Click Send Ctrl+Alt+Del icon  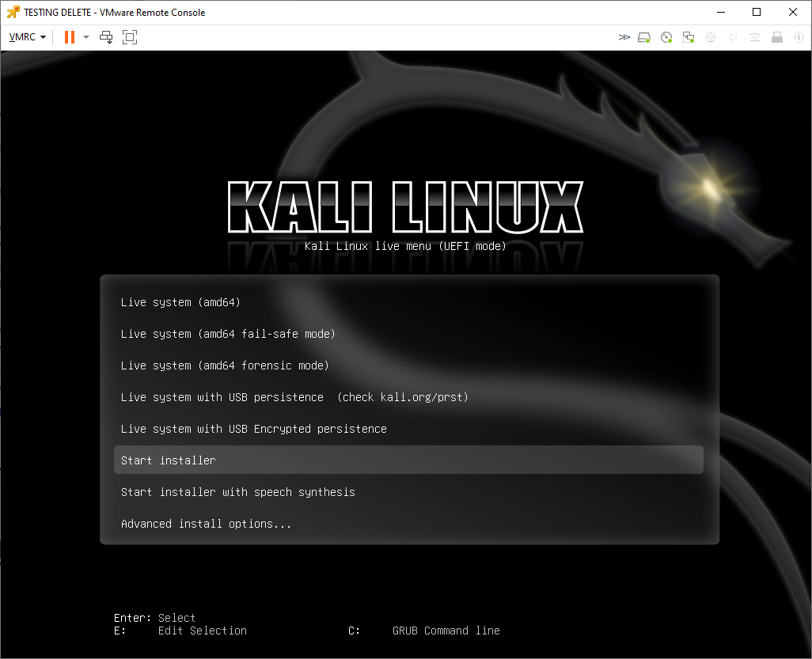click(106, 37)
